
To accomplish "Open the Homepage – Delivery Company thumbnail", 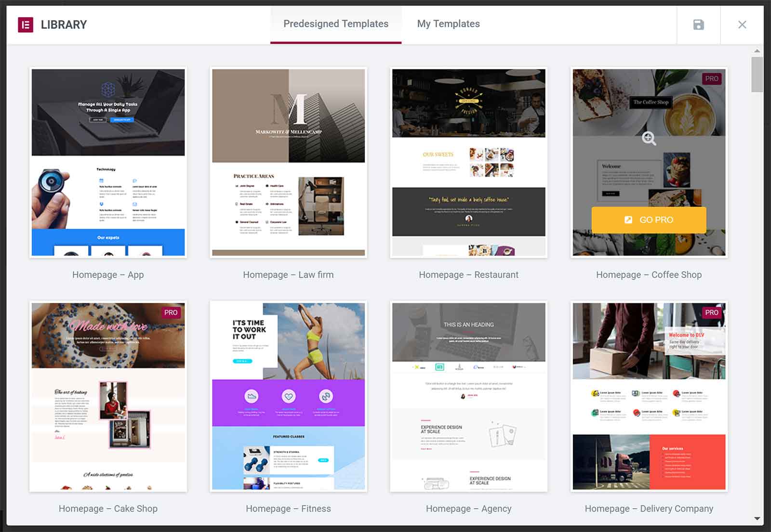I will [x=649, y=396].
